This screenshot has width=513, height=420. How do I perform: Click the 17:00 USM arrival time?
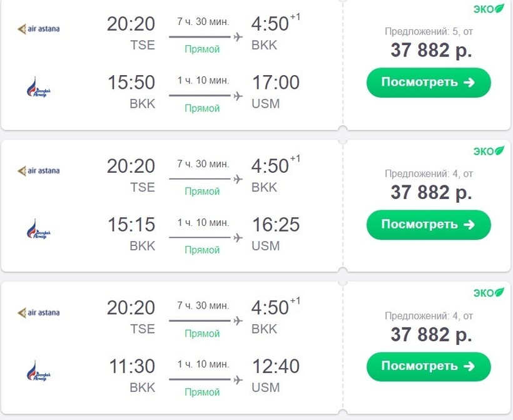click(x=275, y=83)
